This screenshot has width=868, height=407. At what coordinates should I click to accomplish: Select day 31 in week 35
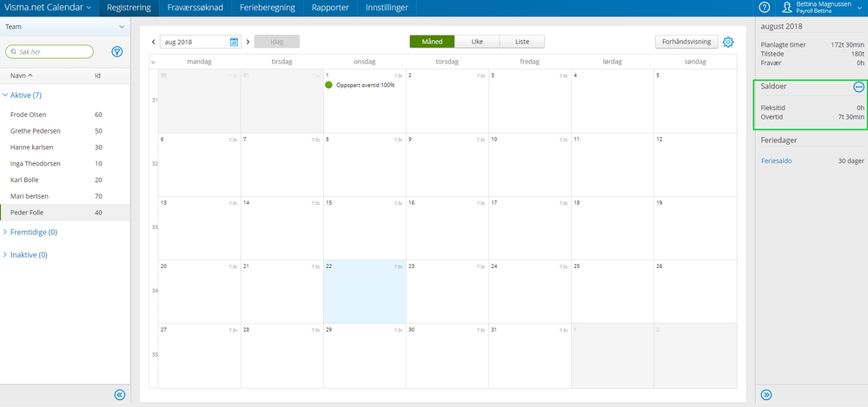530,355
